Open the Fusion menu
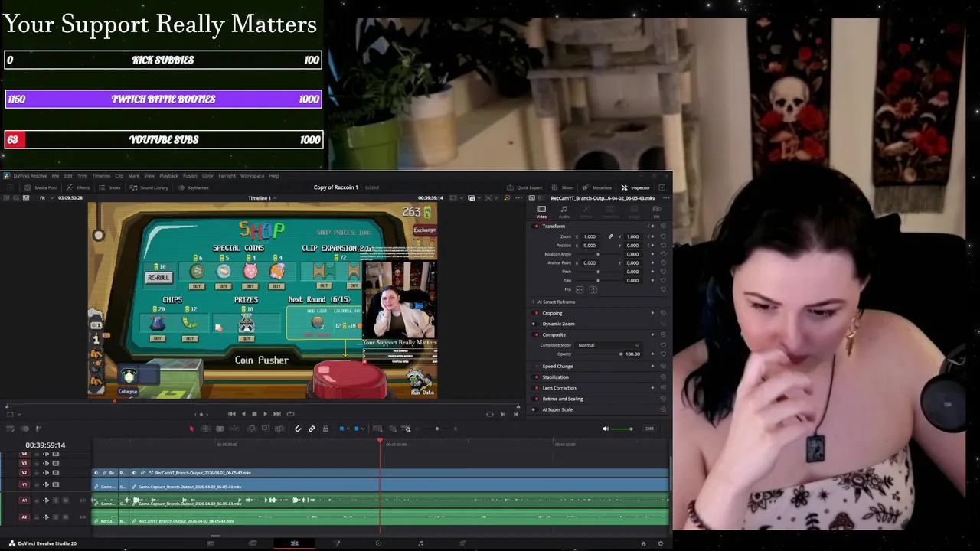 [190, 176]
